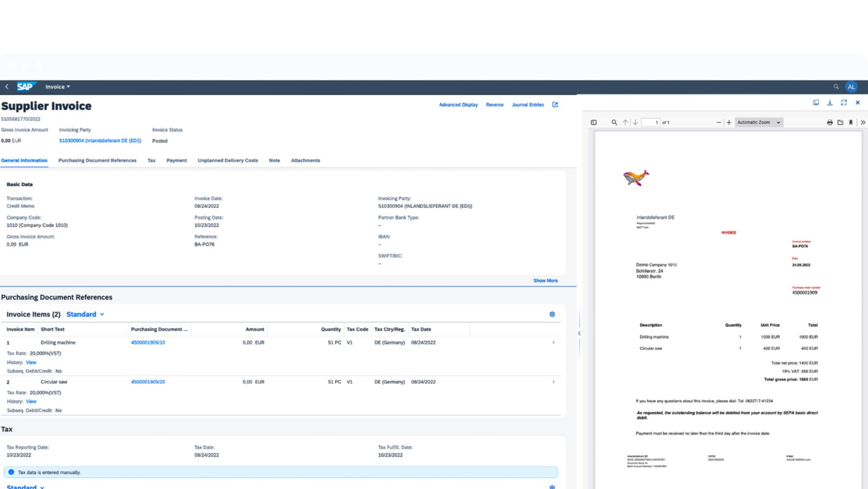
Task: Click the PDF page number field
Action: 651,122
